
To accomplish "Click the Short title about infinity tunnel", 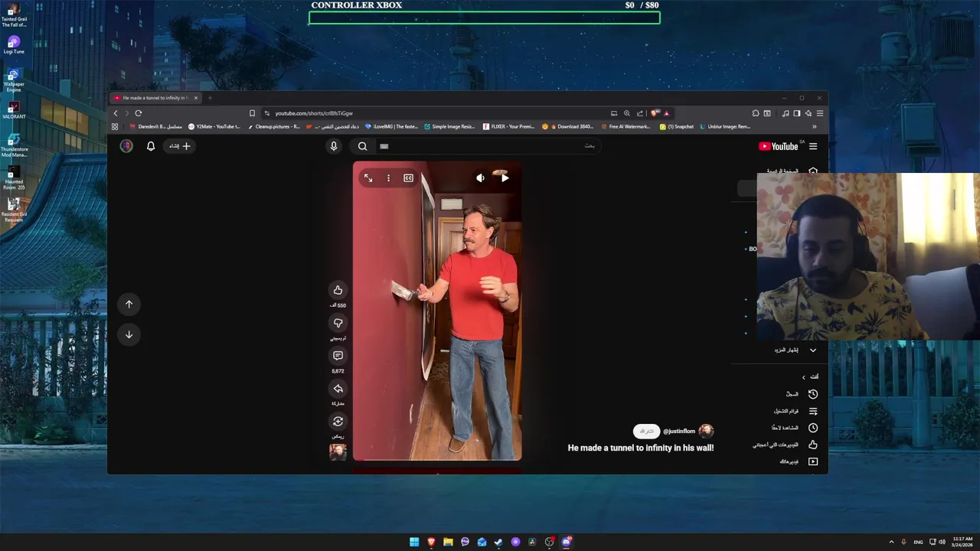I will tap(641, 448).
